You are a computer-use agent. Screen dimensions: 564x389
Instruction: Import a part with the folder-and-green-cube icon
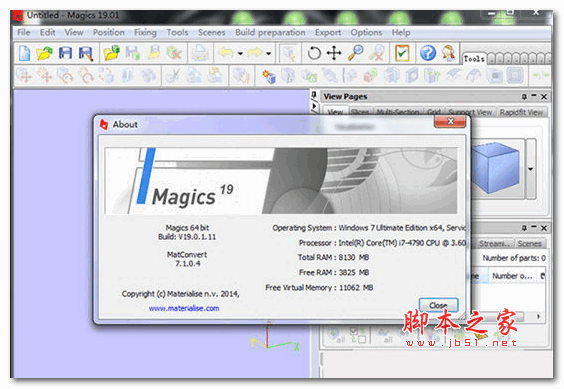112,53
